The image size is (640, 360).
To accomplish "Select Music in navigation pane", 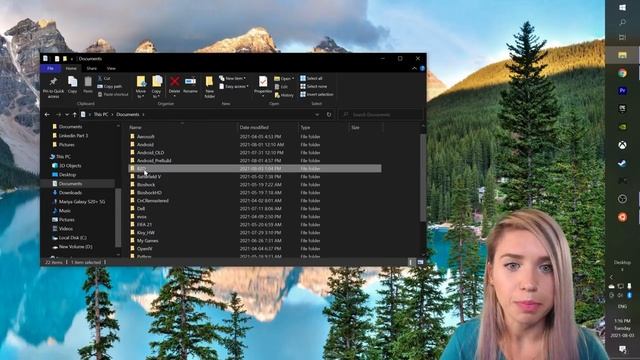I will [62, 211].
